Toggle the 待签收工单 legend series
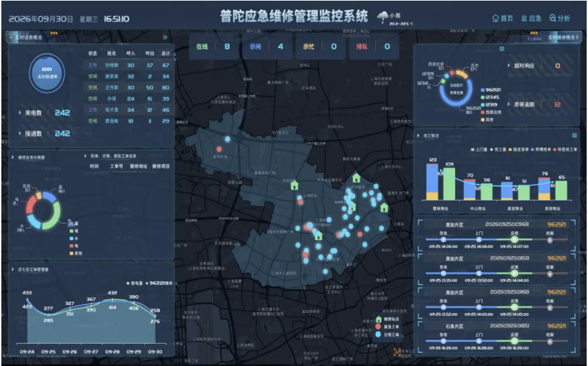The image size is (588, 366). click(565, 149)
